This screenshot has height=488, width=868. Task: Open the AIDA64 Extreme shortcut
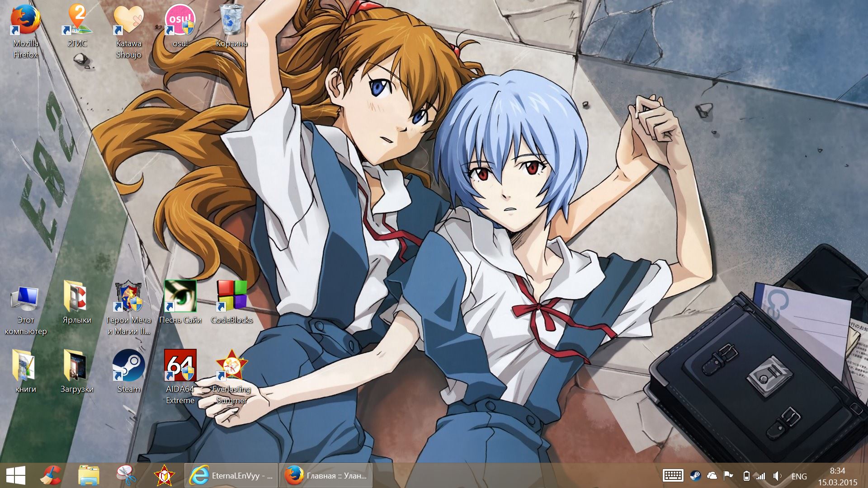pos(180,366)
